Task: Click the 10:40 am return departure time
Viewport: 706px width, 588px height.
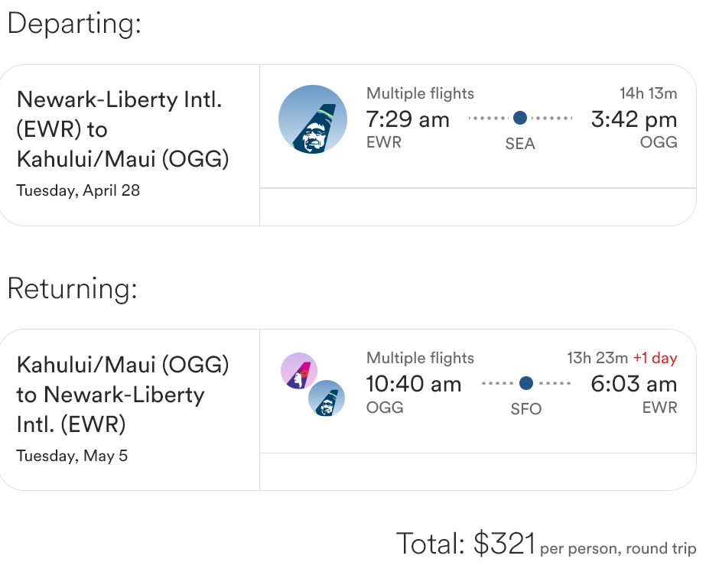Action: click(x=414, y=384)
